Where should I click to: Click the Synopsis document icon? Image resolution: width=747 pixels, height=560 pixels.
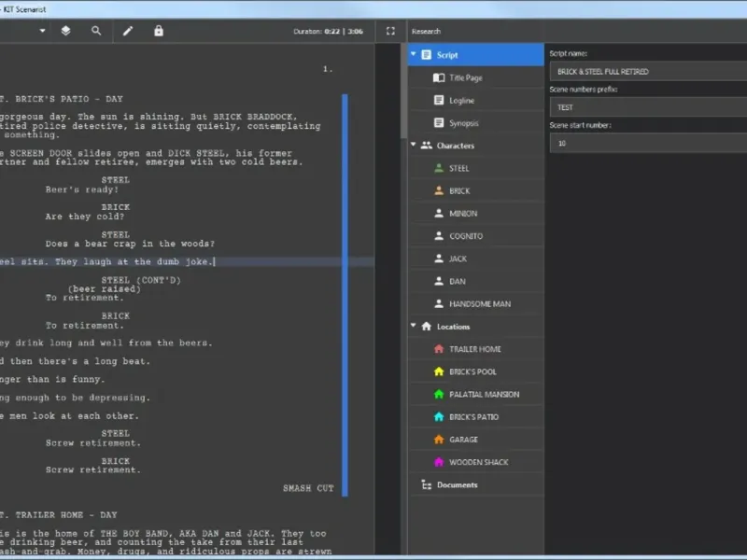(x=439, y=123)
